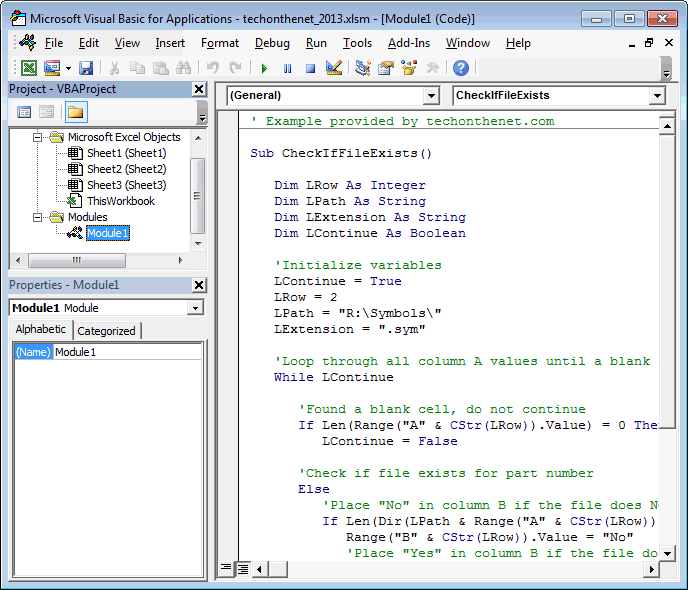The height and width of the screenshot is (590, 688).
Task: Click the View Microsoft Excel icon
Action: [x=29, y=68]
